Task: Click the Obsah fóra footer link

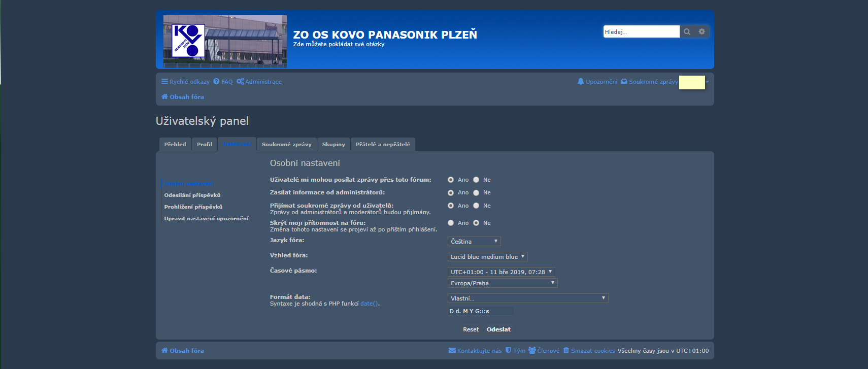Action: [x=187, y=350]
